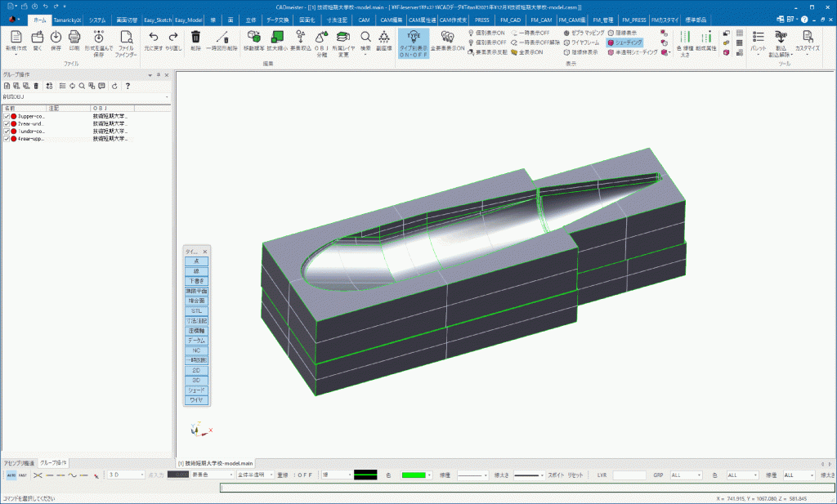Switch to the CAM ribbon tab
Screen dimensions: 837x504
pyautogui.click(x=363, y=18)
